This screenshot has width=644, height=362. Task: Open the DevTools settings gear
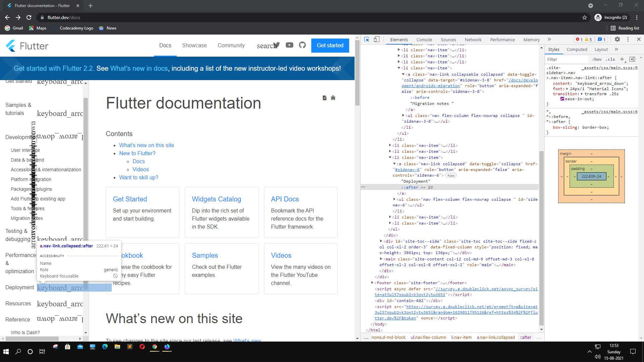coord(617,39)
